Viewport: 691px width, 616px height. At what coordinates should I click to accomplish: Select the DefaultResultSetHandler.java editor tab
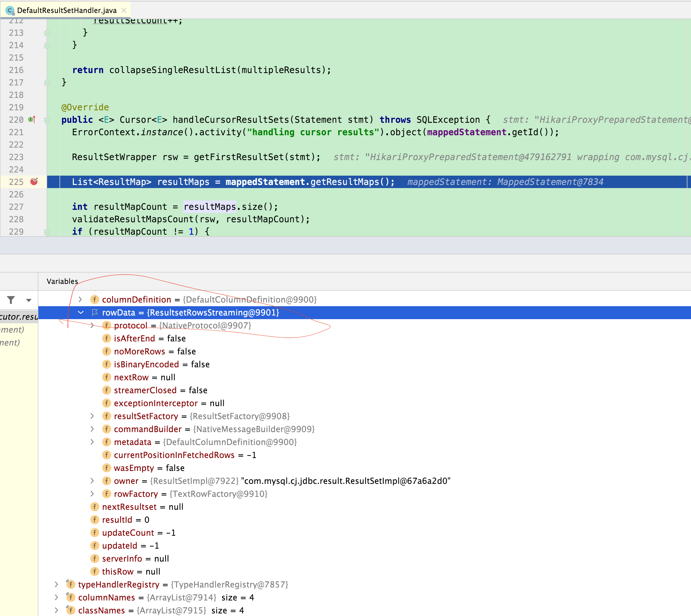67,11
